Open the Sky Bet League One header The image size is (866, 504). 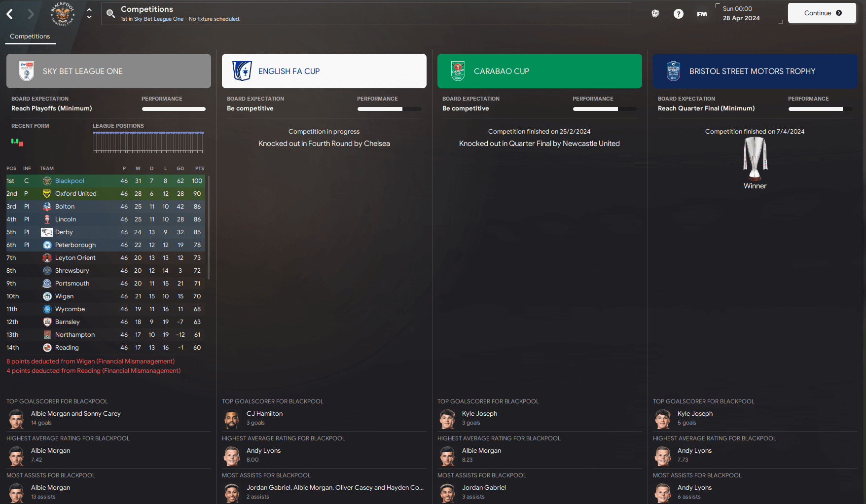pos(108,71)
